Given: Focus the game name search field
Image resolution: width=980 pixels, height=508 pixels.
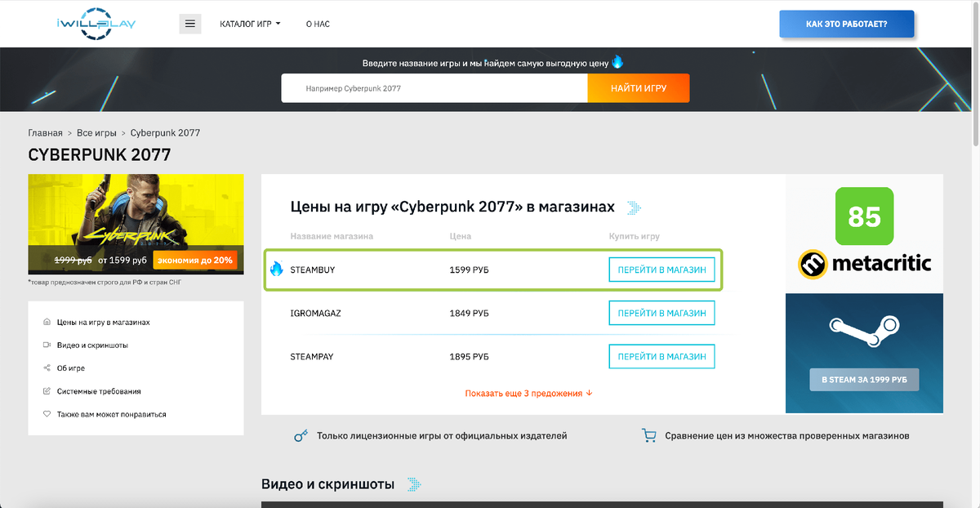Looking at the screenshot, I should pos(434,88).
